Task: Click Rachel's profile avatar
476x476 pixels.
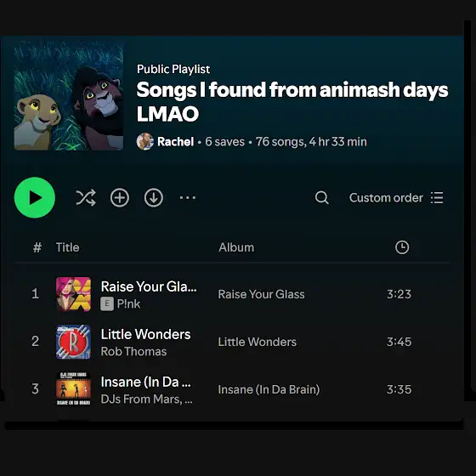Action: pos(144,141)
